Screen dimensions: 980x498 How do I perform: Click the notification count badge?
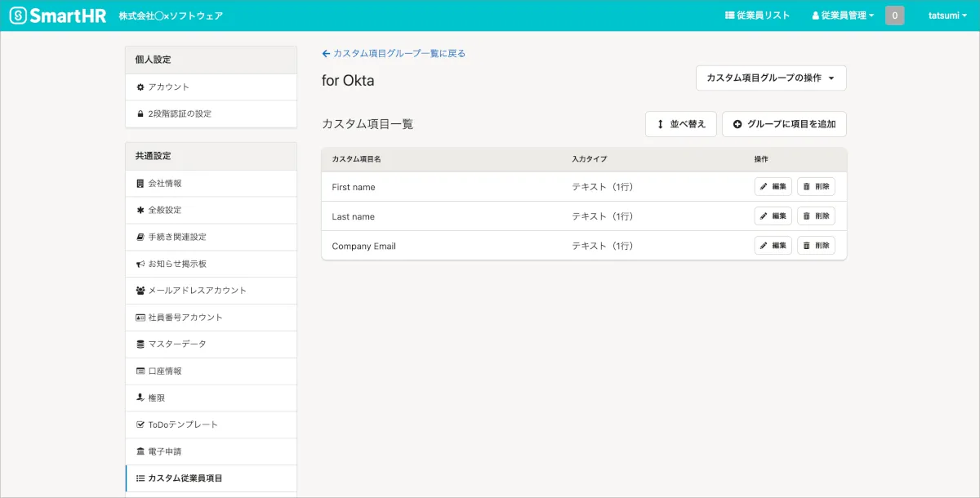pos(894,16)
